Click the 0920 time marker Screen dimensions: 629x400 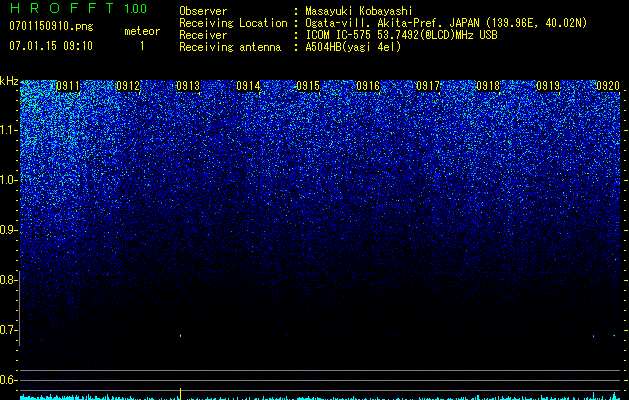[x=608, y=86]
